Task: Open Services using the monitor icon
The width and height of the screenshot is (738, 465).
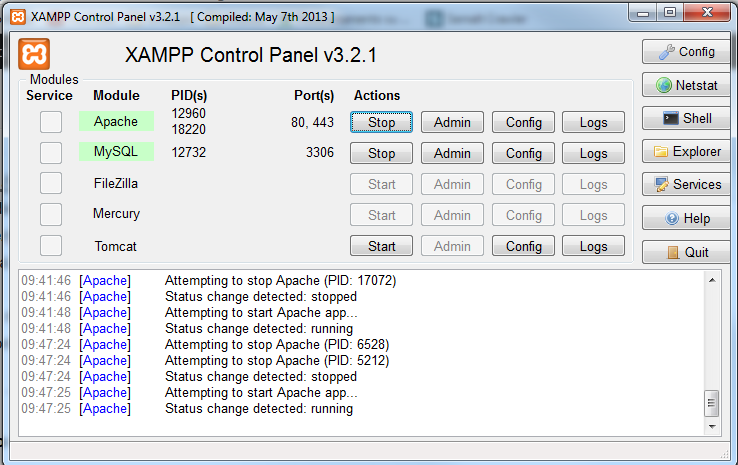Action: 686,184
